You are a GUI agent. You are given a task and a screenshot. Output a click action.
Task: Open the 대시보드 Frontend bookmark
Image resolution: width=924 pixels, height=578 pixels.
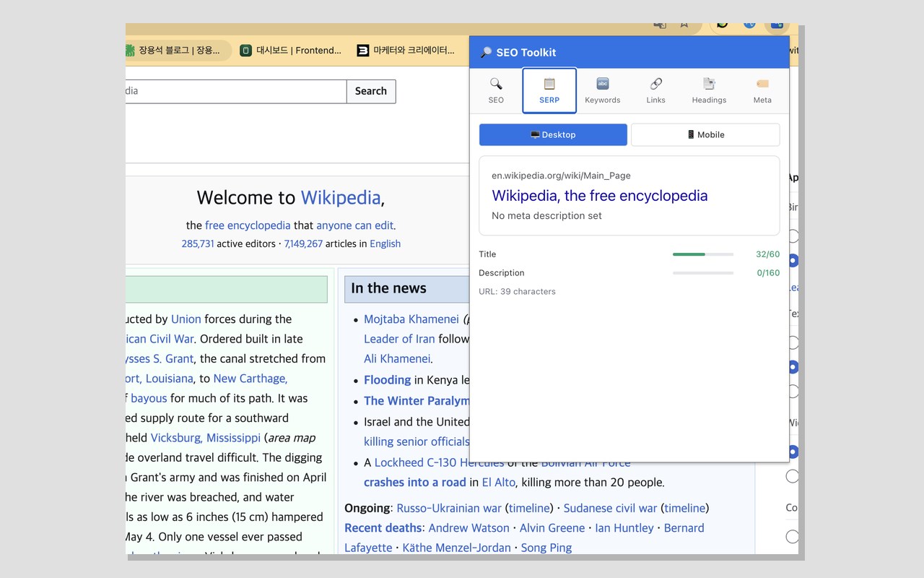click(x=291, y=50)
